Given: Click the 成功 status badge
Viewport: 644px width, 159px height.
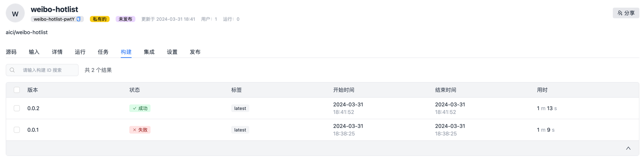Looking at the screenshot, I should (140, 108).
